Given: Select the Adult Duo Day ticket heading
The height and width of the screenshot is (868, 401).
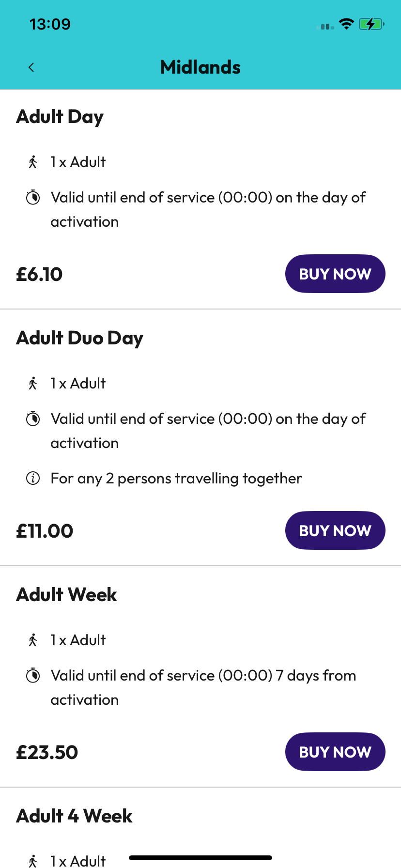Looking at the screenshot, I should pos(80,338).
